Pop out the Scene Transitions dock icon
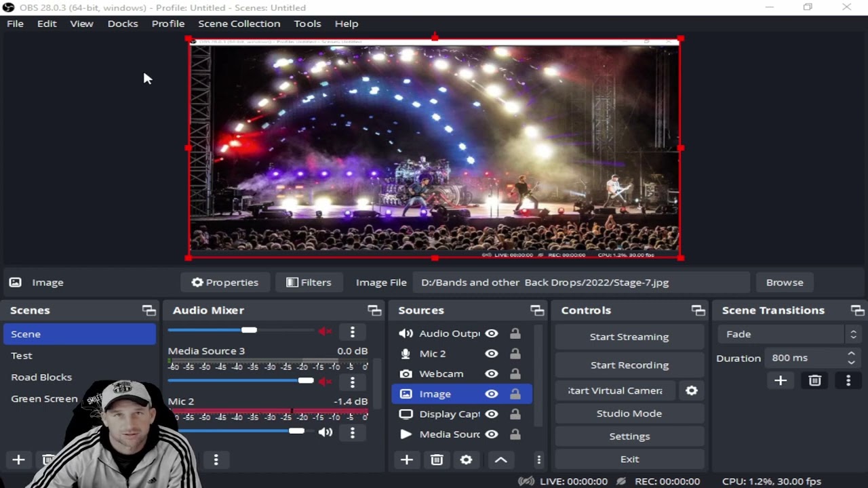The image size is (868, 488). click(857, 310)
